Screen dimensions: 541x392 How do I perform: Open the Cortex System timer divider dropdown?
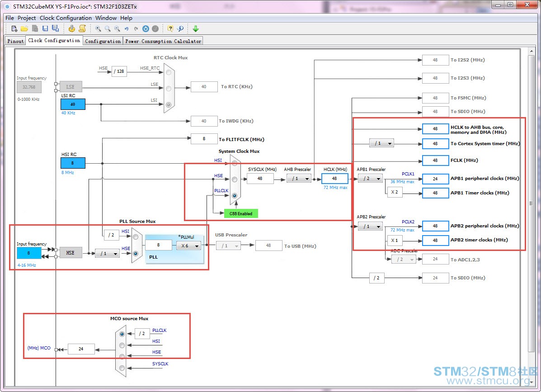click(381, 143)
